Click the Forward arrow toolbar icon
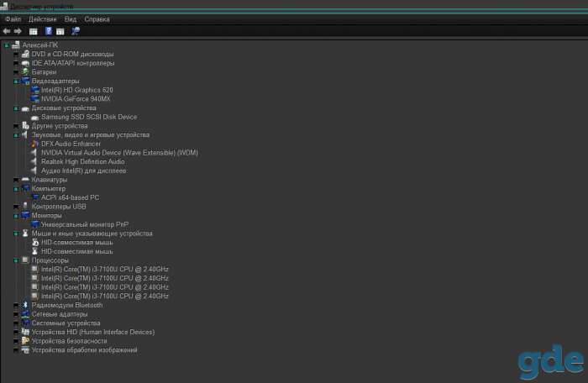 (18, 31)
